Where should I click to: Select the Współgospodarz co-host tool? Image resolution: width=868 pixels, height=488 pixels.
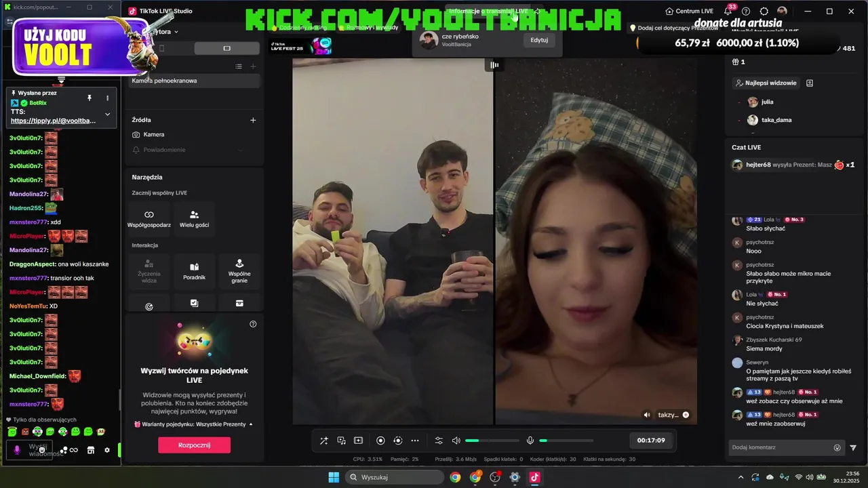149,218
